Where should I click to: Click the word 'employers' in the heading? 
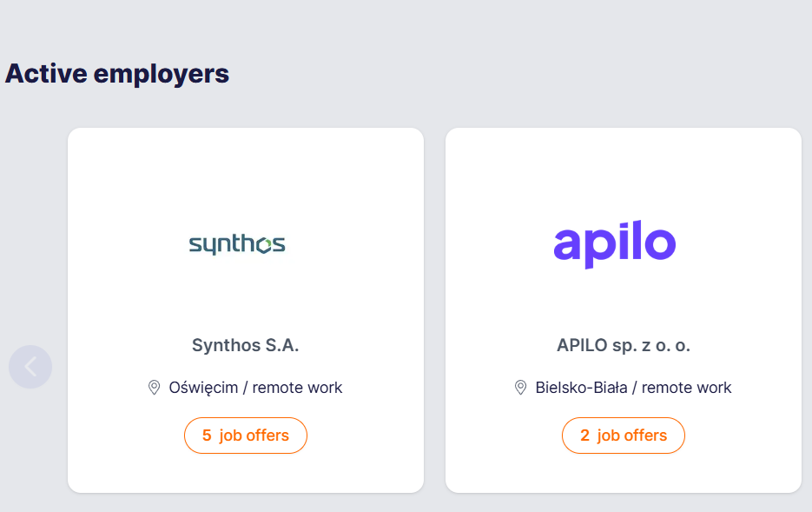161,74
